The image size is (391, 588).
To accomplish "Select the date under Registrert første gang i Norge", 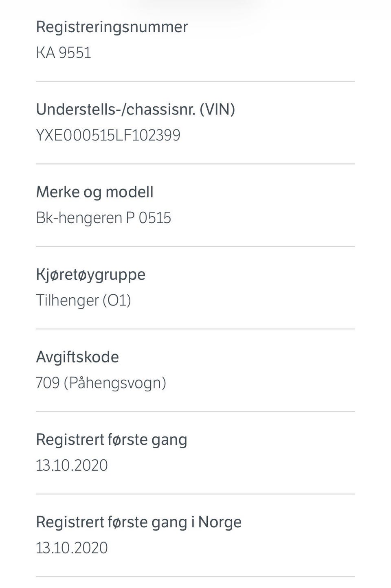I will pos(72,548).
